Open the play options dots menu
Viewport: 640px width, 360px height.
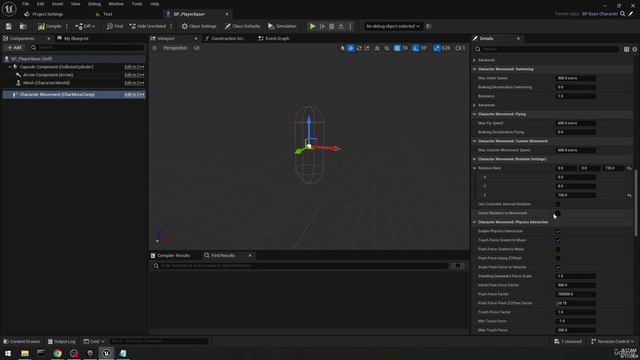click(x=350, y=26)
